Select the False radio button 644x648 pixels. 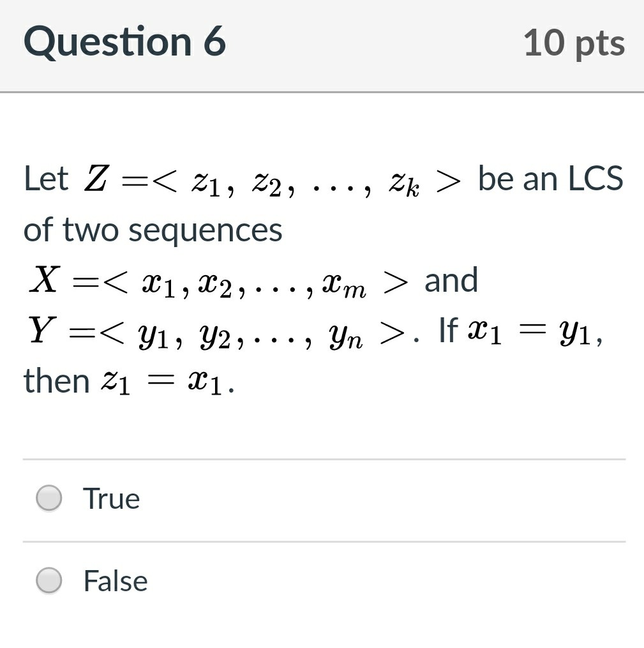tap(49, 580)
